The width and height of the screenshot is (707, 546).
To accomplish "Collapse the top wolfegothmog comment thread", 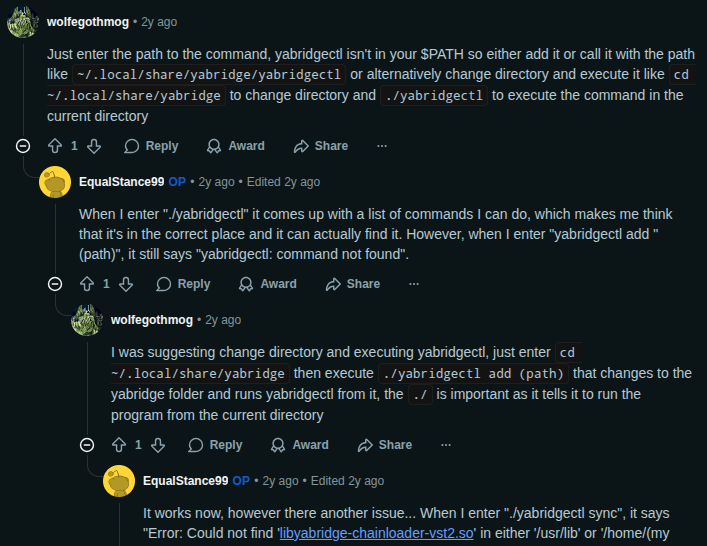I will coord(23,146).
